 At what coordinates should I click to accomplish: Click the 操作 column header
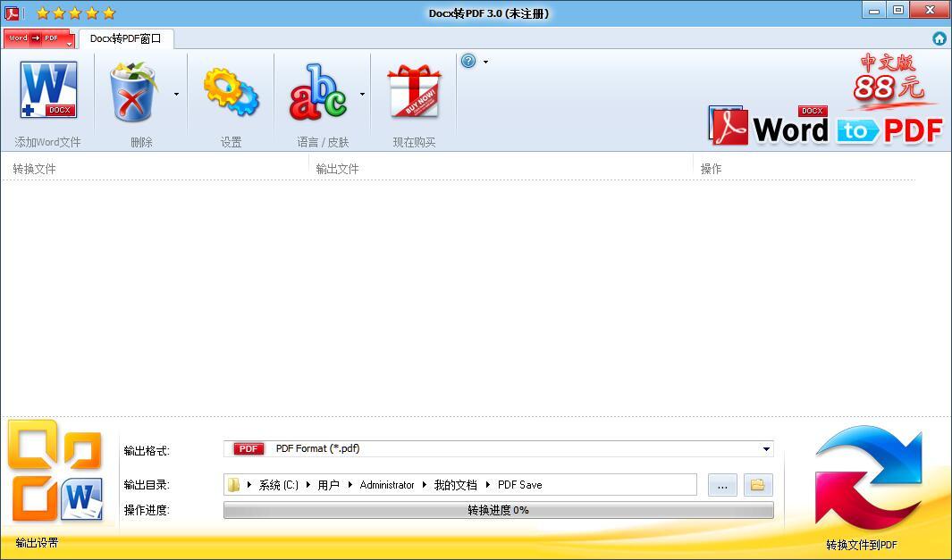(711, 169)
